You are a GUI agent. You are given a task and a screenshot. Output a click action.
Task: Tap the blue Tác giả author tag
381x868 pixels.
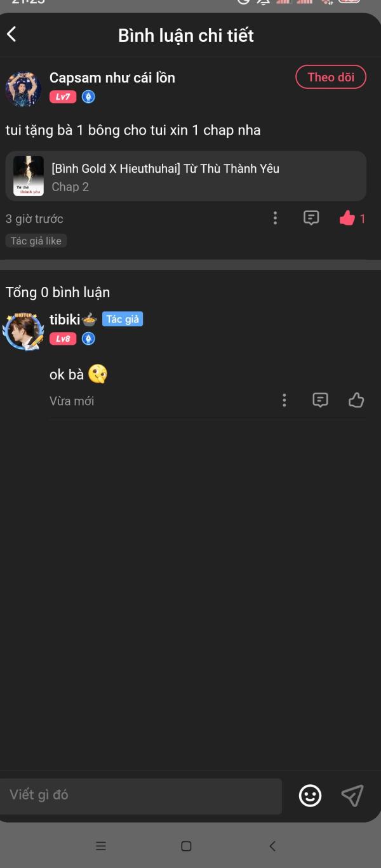(x=123, y=319)
